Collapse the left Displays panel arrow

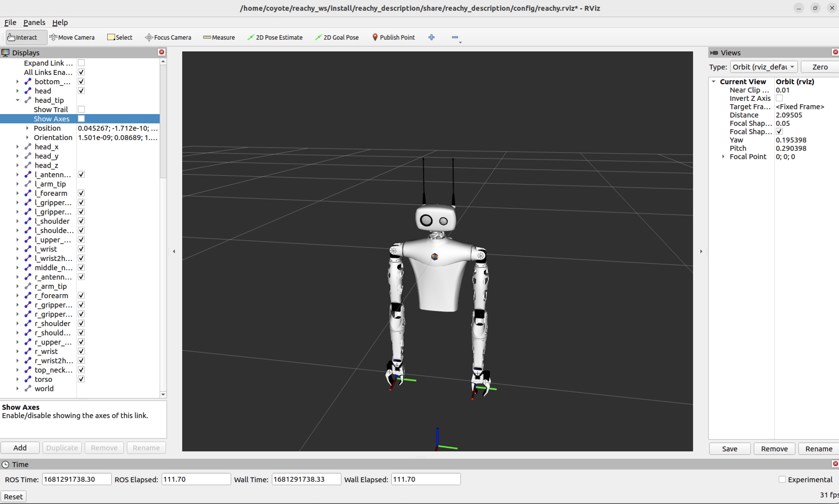point(174,251)
